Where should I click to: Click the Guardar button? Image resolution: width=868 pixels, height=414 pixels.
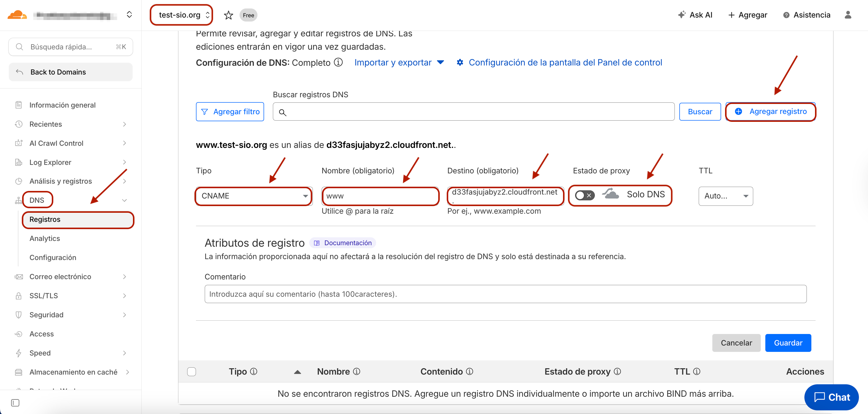(x=787, y=342)
